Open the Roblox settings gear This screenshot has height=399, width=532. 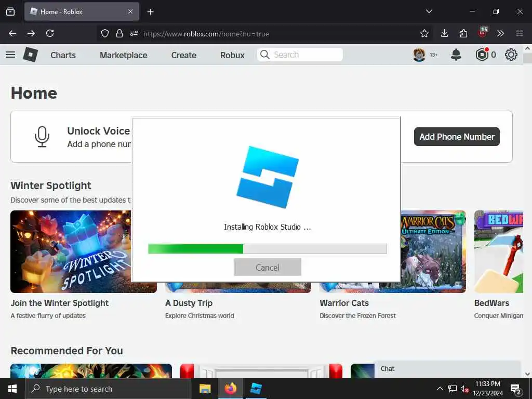[x=511, y=55]
